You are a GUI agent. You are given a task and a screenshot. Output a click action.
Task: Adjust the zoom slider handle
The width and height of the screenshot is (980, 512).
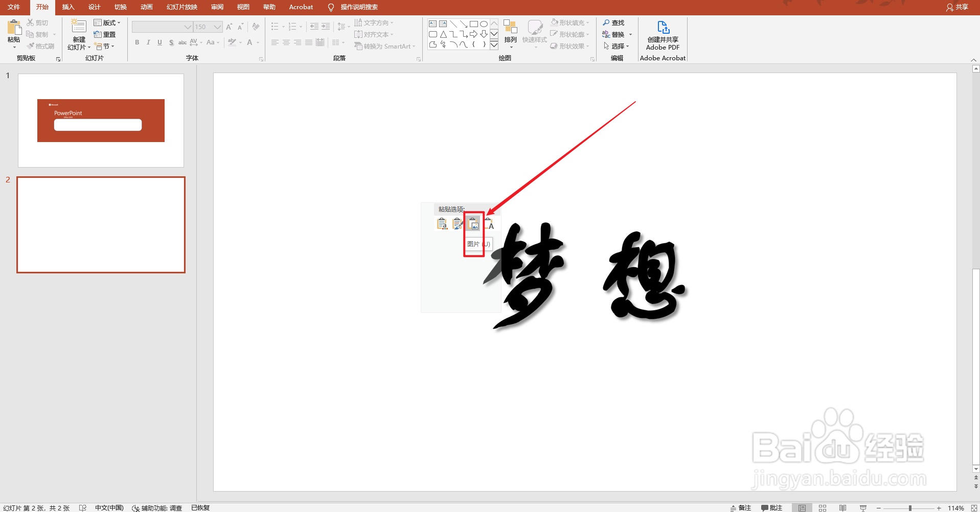tap(910, 508)
